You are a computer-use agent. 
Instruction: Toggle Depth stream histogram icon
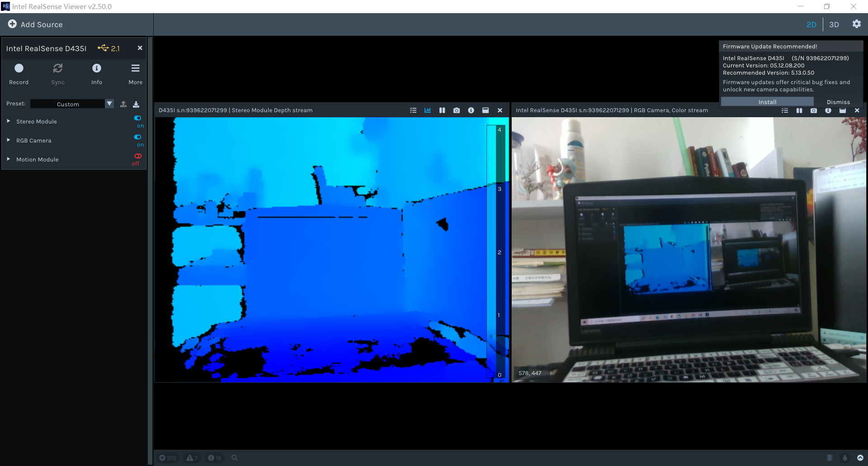(x=428, y=110)
